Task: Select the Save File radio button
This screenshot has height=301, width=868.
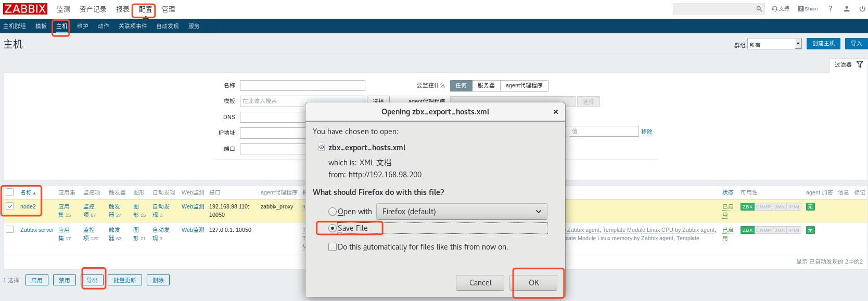Action: pyautogui.click(x=333, y=228)
